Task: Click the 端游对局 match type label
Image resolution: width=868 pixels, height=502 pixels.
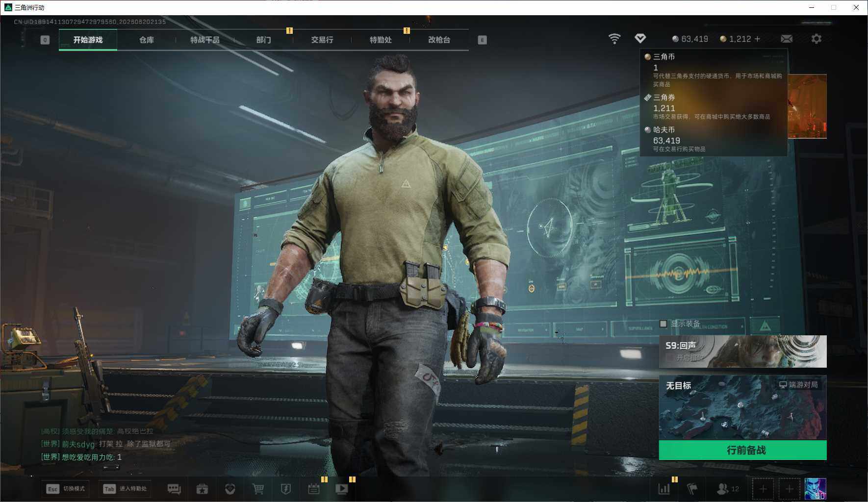Action: click(x=799, y=385)
